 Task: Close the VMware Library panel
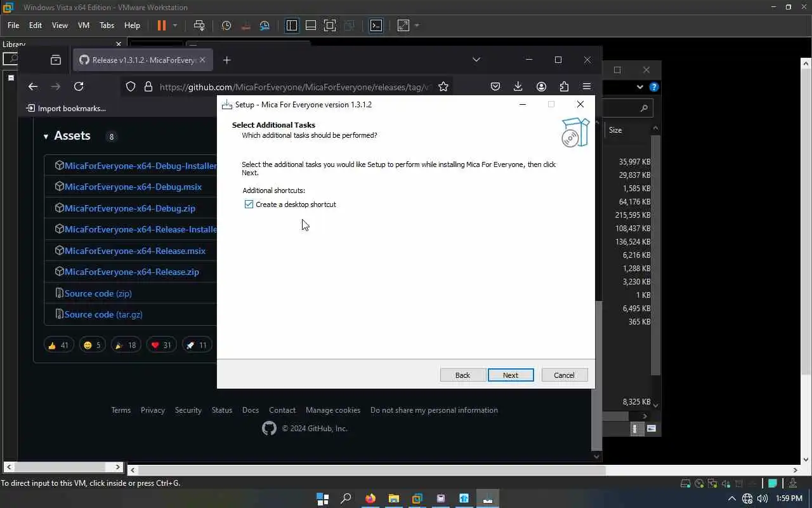click(118, 44)
